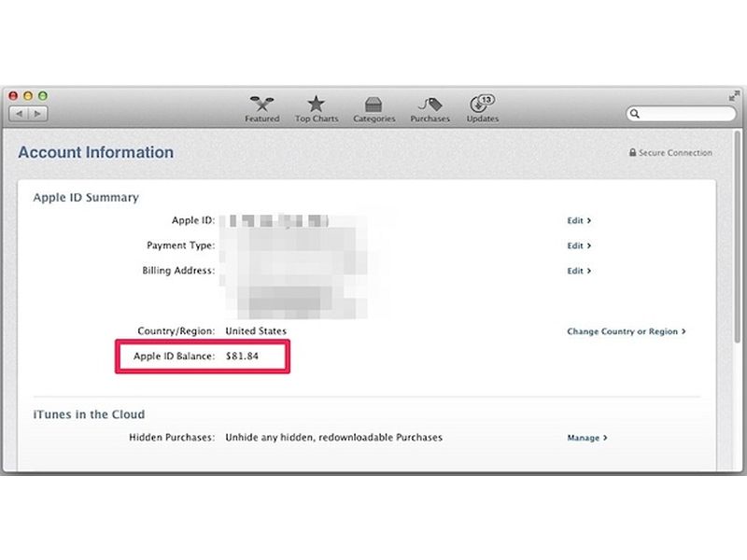Open Updates showing 13 pending

pos(483,109)
